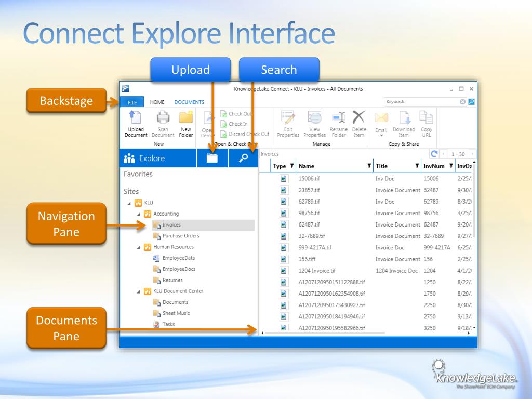The height and width of the screenshot is (399, 532).
Task: Select the file 1204 Invoice.tif
Action: [317, 271]
